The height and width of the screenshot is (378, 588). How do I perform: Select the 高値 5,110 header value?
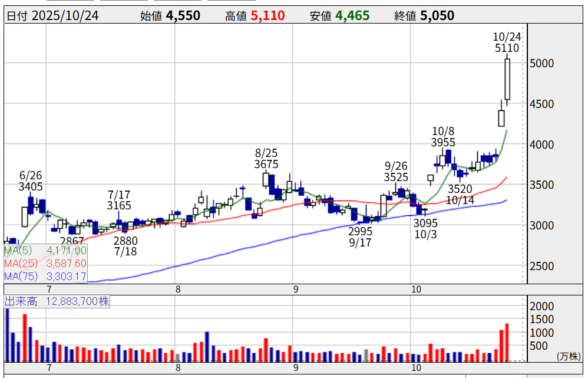click(x=267, y=16)
